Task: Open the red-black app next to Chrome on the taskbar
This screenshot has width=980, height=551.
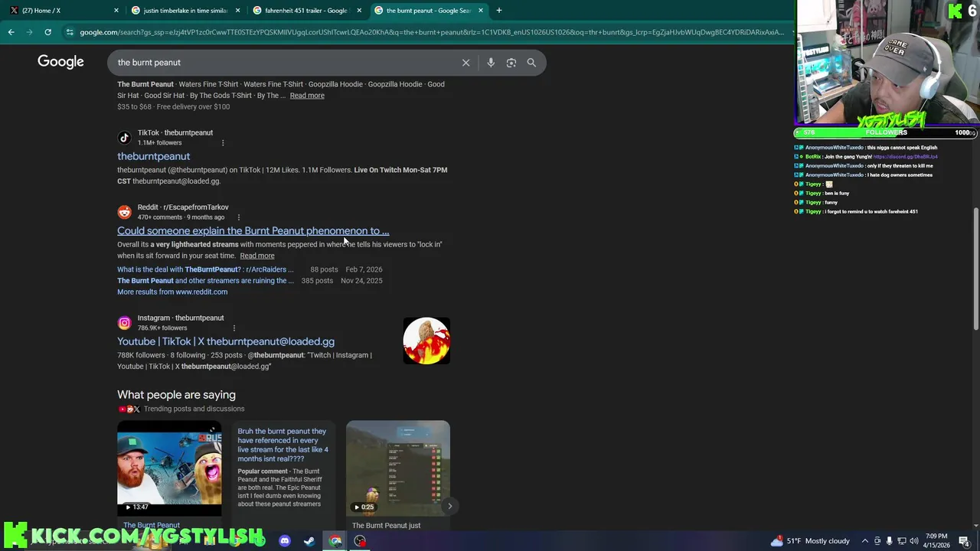Action: pyautogui.click(x=360, y=541)
